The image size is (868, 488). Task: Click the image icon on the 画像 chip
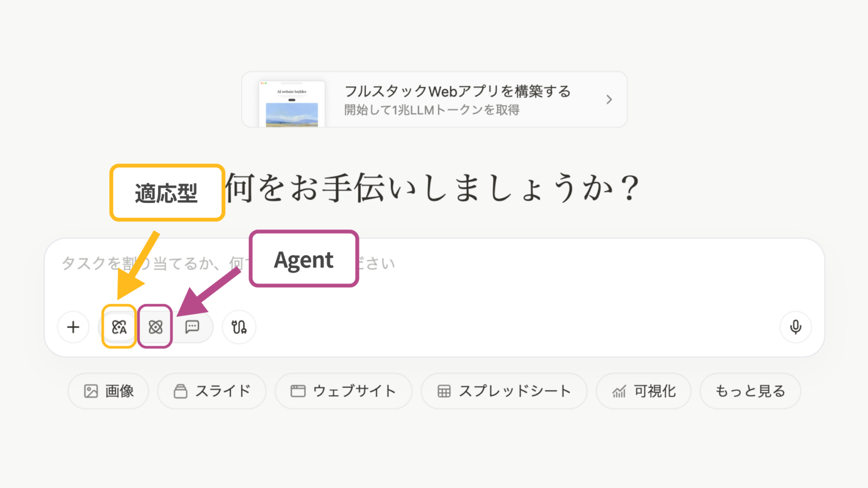tap(91, 391)
